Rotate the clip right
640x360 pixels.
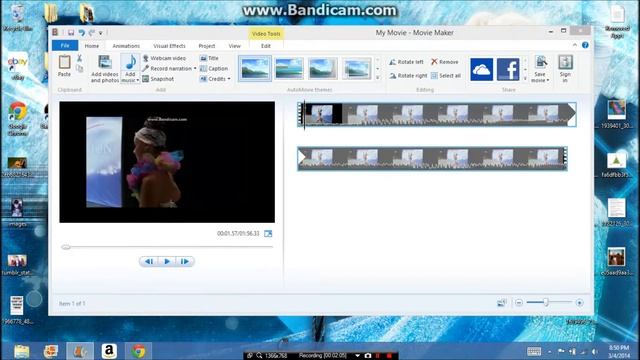pos(408,76)
